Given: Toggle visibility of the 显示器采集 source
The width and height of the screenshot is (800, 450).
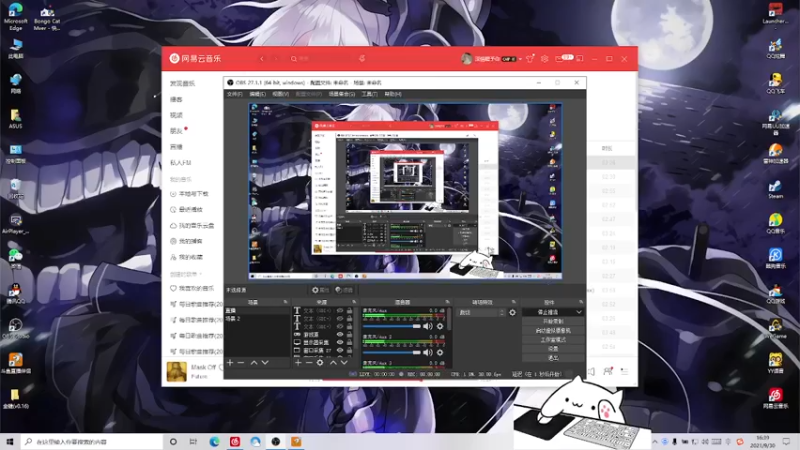Looking at the screenshot, I should (340, 342).
